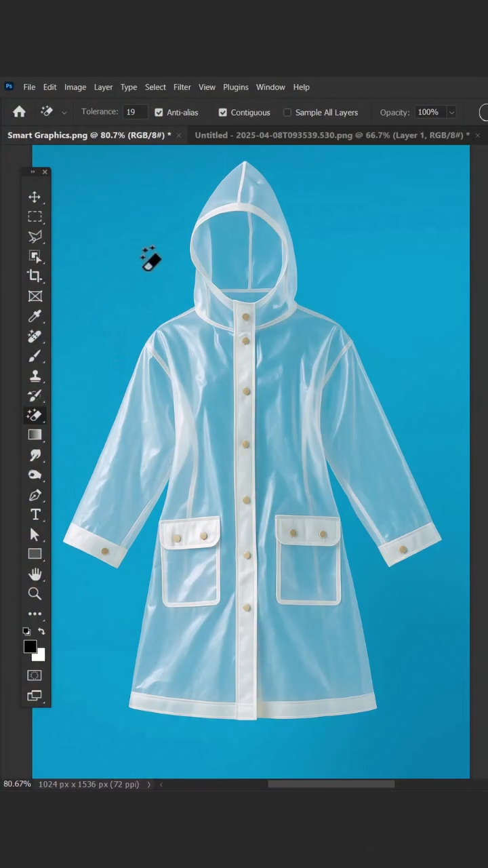Select the Horizontal Type tool
Screen dimensions: 488x868
[35, 515]
